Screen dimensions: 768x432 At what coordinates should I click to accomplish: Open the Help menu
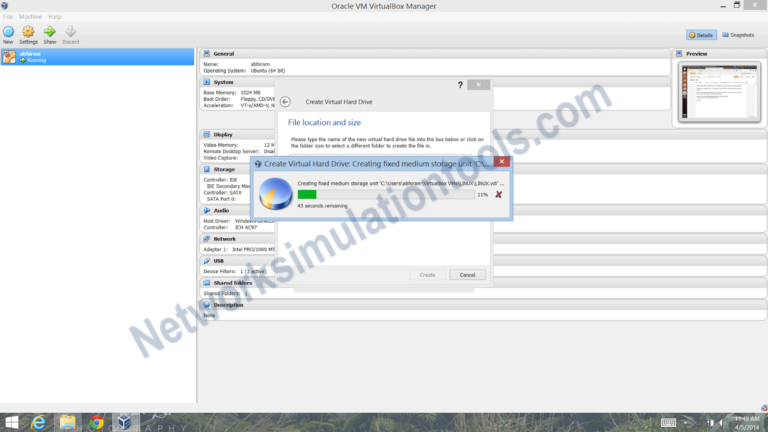pos(55,17)
